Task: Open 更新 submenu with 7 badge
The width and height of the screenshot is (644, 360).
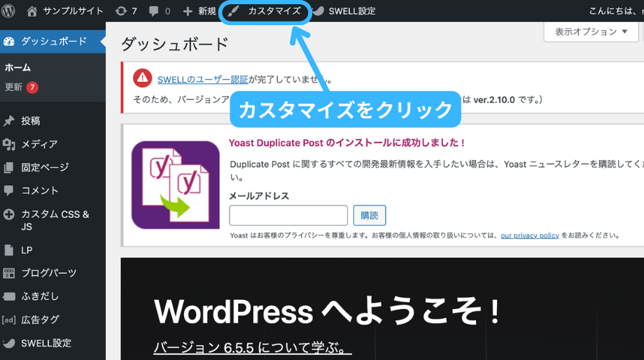Action: click(22, 87)
